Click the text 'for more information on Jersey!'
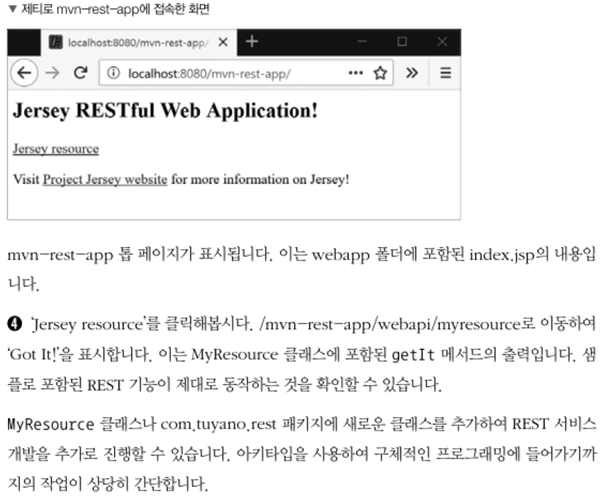The image size is (602, 497). (x=260, y=179)
